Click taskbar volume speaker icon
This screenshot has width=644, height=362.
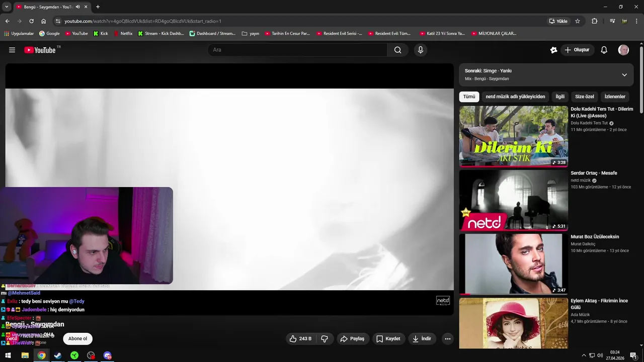click(x=600, y=355)
